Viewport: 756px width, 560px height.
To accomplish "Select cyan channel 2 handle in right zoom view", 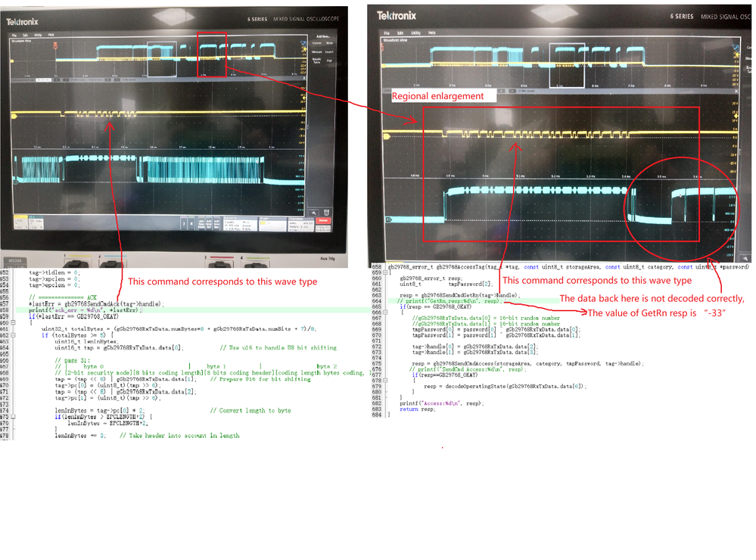I will coord(389,219).
